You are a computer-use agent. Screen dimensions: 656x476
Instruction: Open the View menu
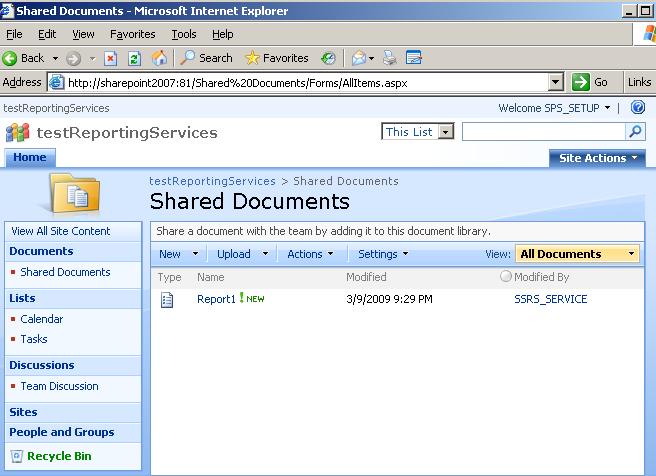(83, 34)
